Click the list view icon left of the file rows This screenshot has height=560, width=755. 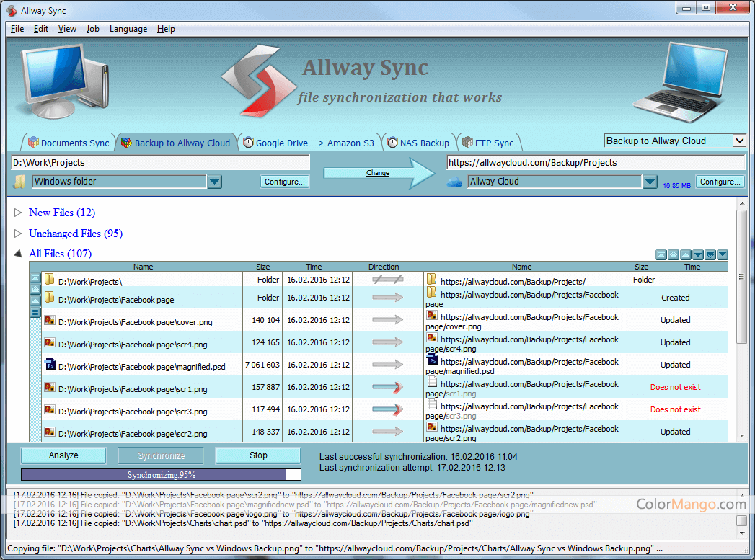[35, 312]
